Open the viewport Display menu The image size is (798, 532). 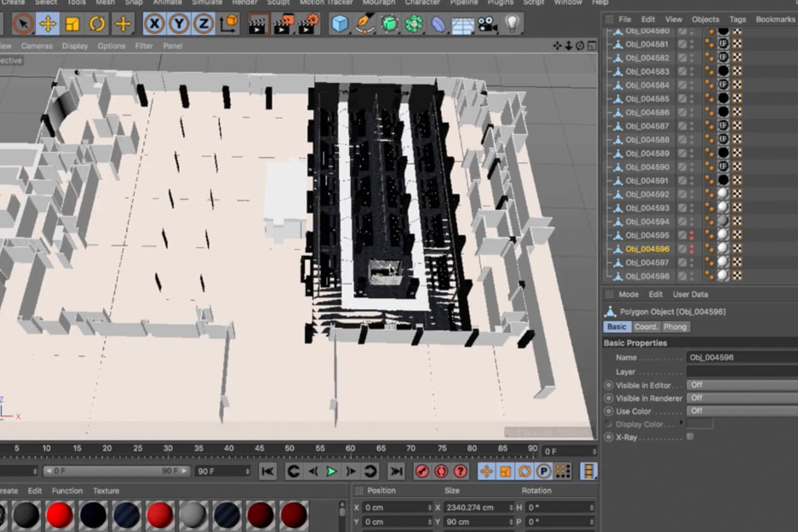pos(75,46)
